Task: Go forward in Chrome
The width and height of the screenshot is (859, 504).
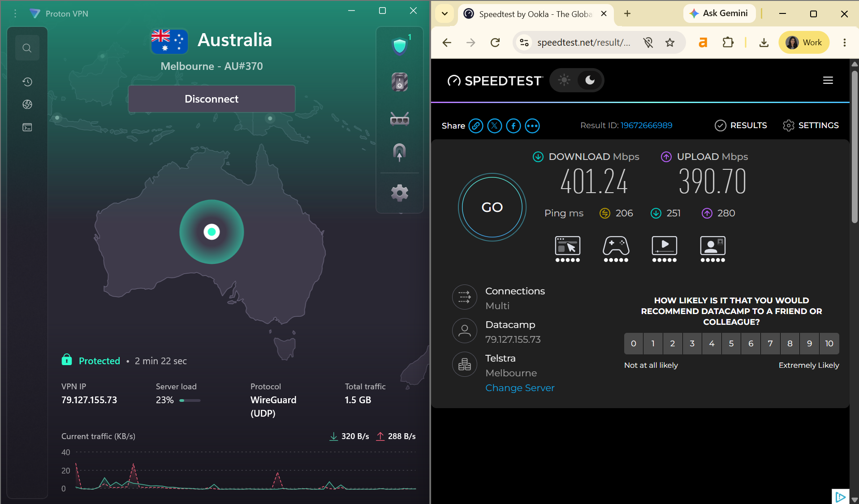Action: point(471,43)
